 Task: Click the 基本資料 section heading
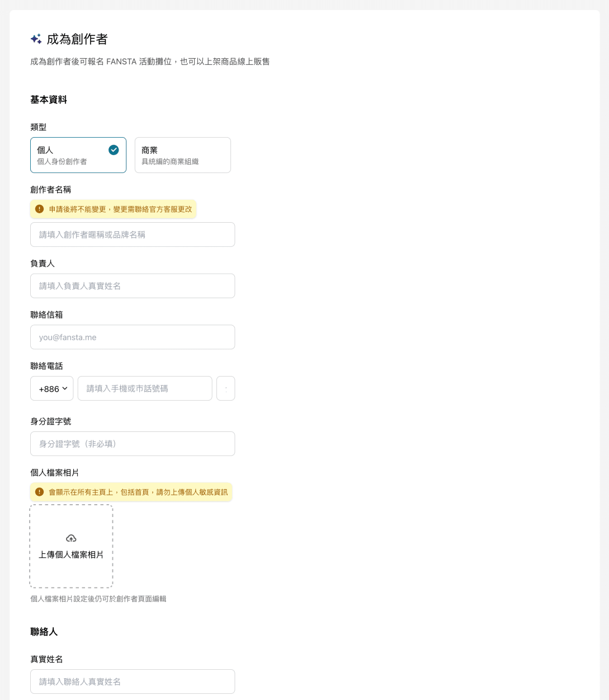click(x=48, y=100)
